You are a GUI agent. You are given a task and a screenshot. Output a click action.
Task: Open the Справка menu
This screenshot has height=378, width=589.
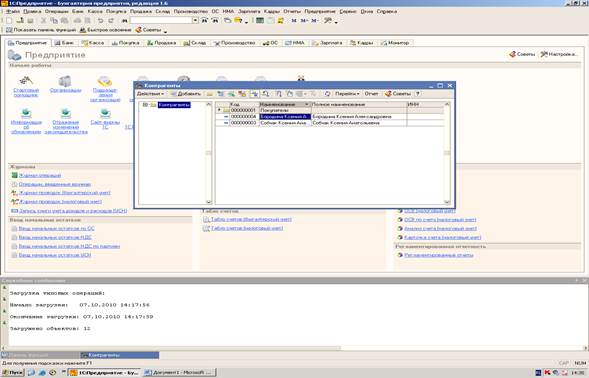[387, 11]
